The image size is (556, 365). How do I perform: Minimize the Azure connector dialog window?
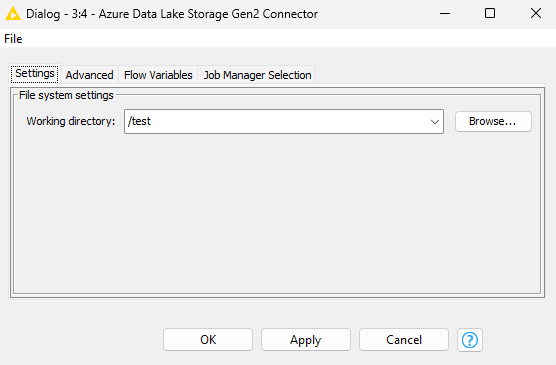coord(445,14)
